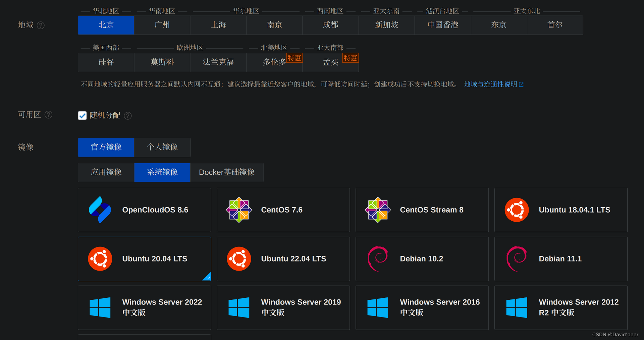This screenshot has height=340, width=644.
Task: Select the 莫斯科 region
Action: pyautogui.click(x=162, y=62)
